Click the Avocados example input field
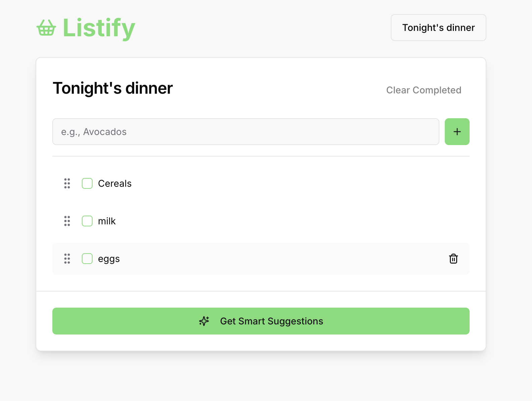This screenshot has width=532, height=401. (246, 132)
